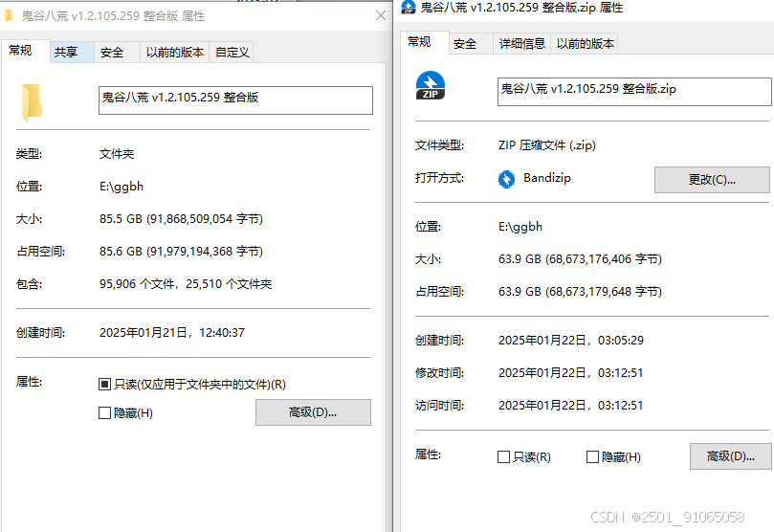774x532 pixels.
Task: Click the 打开方式 label
Action: (439, 178)
